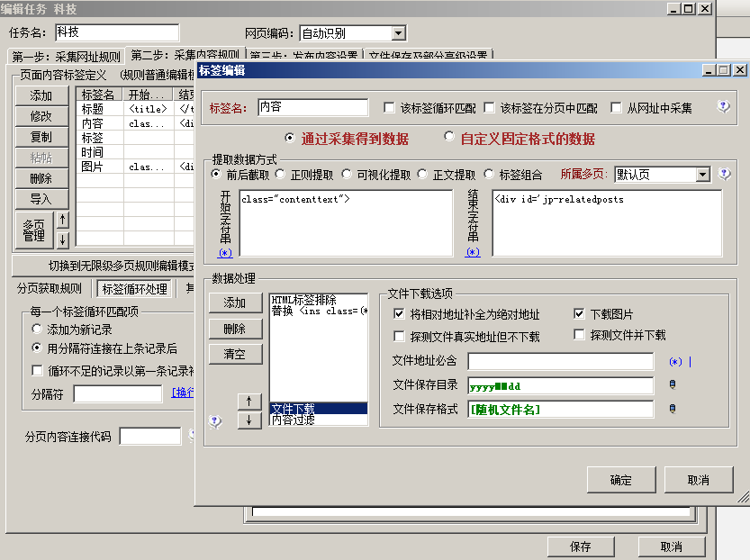The width and height of the screenshot is (750, 560).
Task: Click up arrow beside 多页管理 button
Action: 62,220
